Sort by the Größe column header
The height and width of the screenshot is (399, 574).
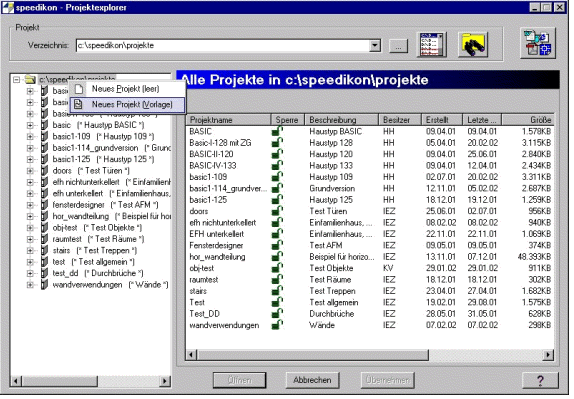[x=528, y=120]
